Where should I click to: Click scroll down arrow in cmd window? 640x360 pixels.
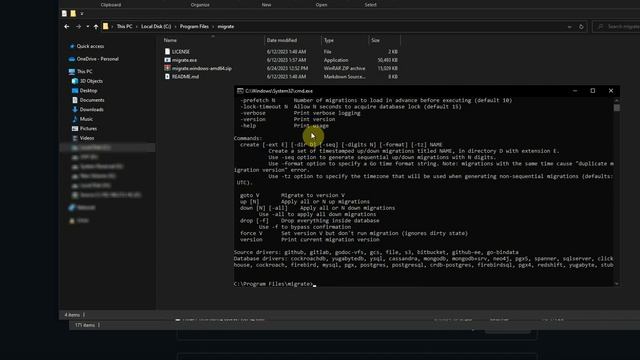pos(616,284)
